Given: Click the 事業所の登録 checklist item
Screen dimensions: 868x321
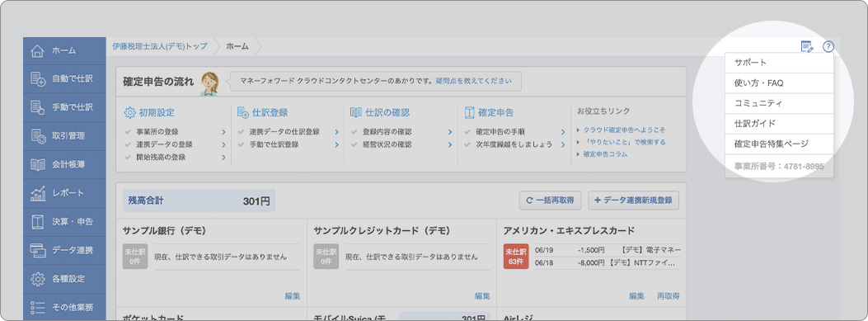Looking at the screenshot, I should click(x=157, y=132).
